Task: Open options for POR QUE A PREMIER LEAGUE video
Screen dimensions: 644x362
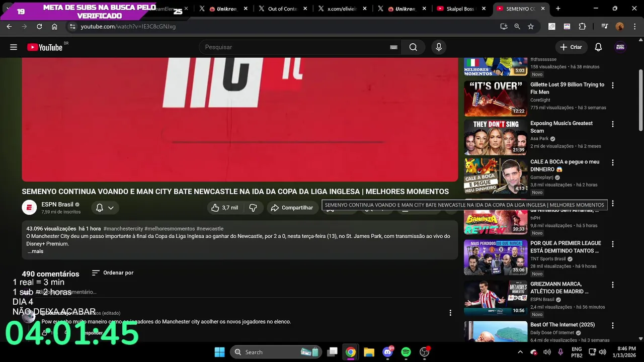Action: 612,244
